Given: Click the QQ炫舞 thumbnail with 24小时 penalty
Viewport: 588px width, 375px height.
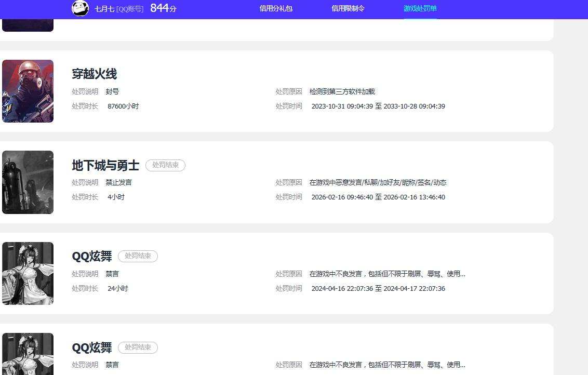Looking at the screenshot, I should pyautogui.click(x=28, y=273).
